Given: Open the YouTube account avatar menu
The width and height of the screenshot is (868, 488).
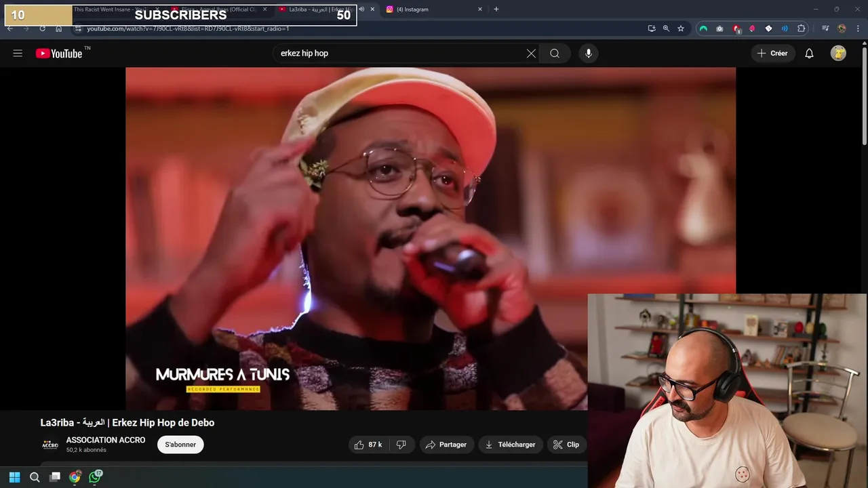Looking at the screenshot, I should pyautogui.click(x=839, y=54).
